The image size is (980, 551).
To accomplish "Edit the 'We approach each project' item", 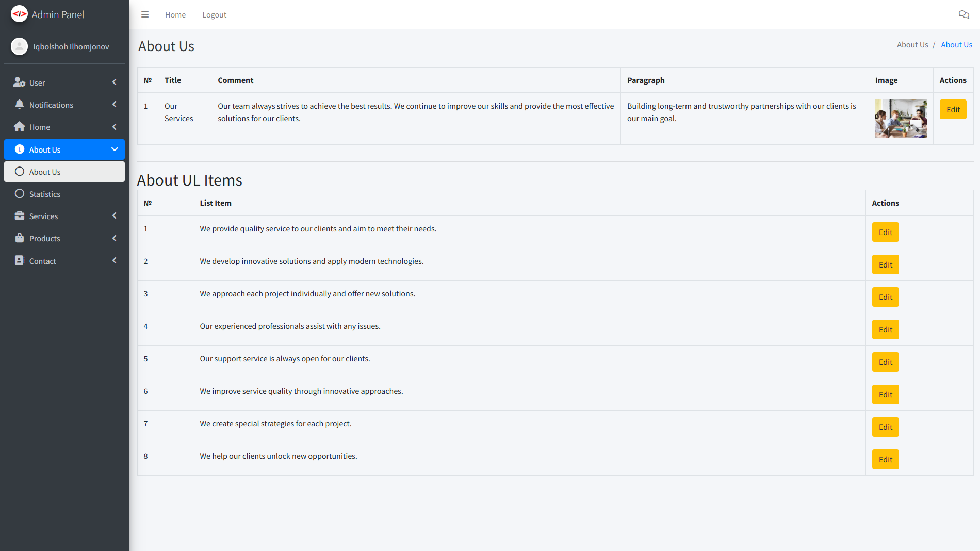I will [x=885, y=297].
